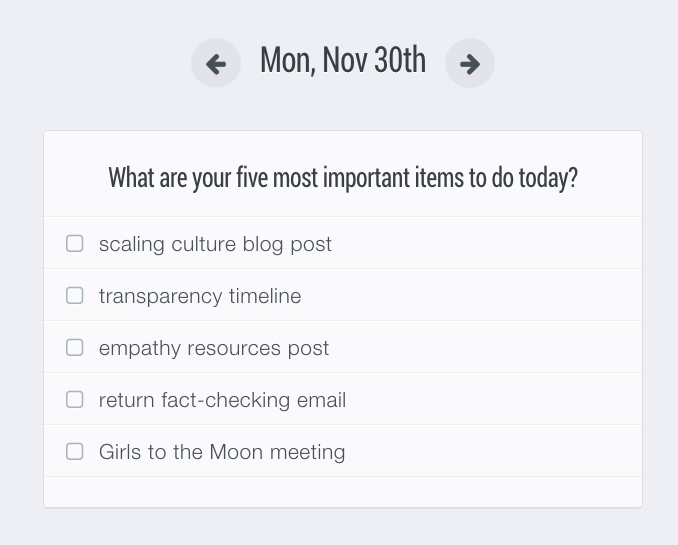678x545 pixels.
Task: Complete the Girls to the Moon meeting item
Action: click(x=75, y=451)
